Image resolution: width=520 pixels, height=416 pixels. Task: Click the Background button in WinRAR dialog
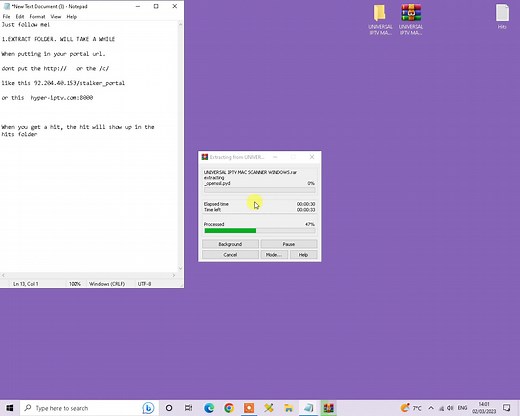(230, 244)
